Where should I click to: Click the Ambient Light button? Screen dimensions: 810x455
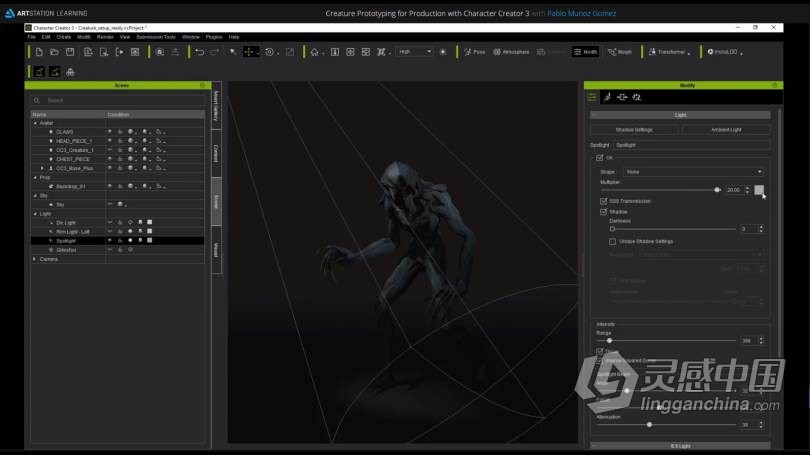[726, 130]
